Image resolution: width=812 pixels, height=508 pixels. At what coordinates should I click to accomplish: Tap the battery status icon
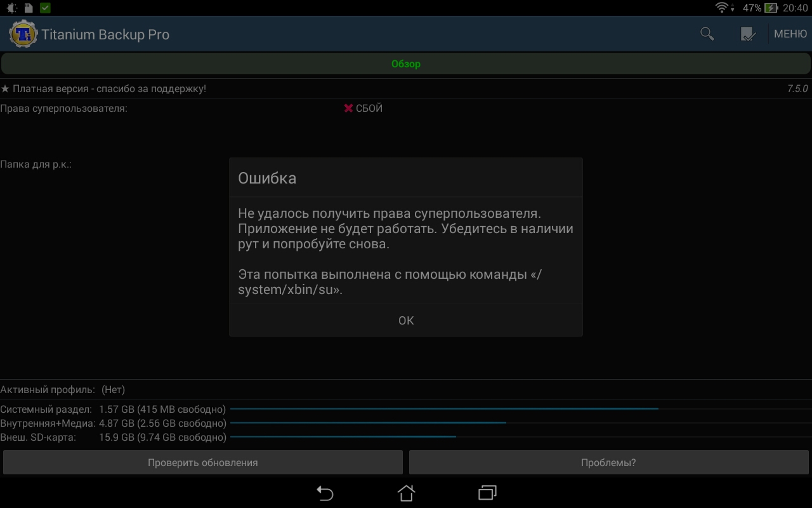(771, 8)
